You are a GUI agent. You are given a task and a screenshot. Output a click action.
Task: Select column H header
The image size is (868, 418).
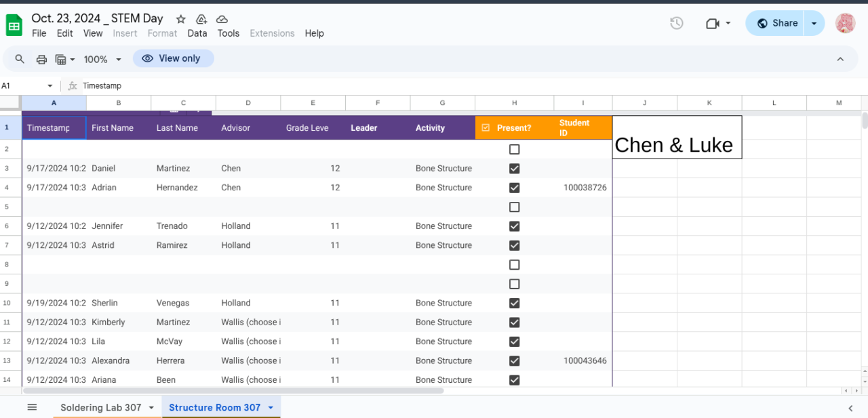514,102
